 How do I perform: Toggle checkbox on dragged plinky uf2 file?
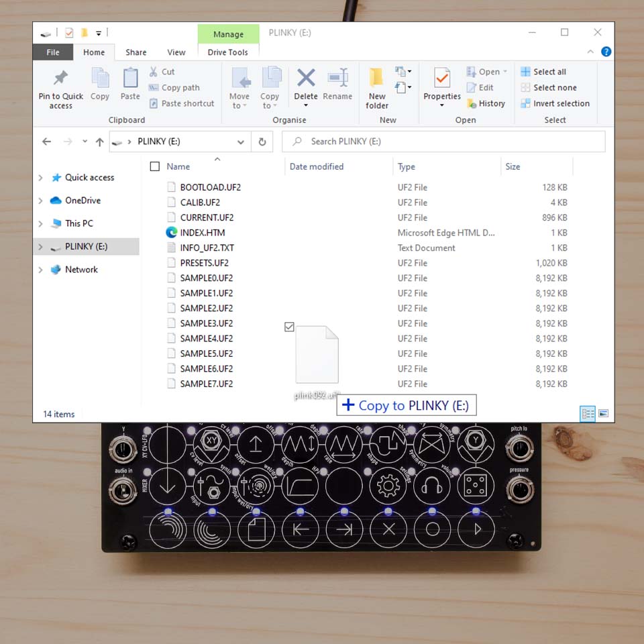289,327
